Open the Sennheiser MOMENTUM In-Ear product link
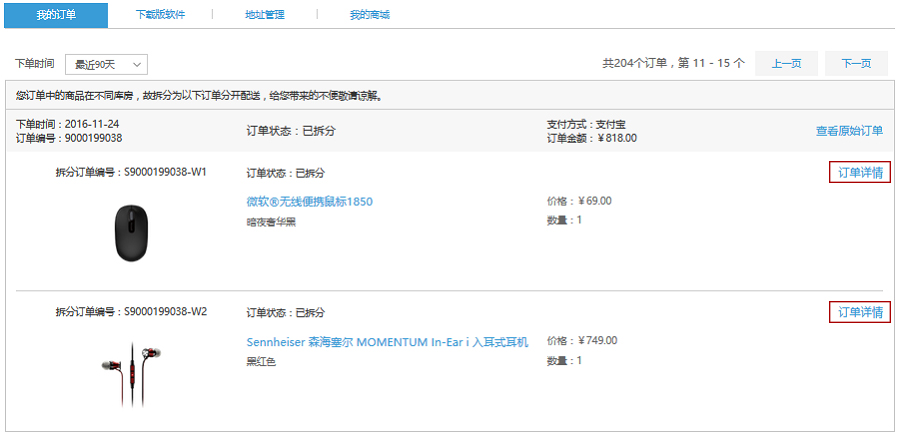This screenshot has width=900, height=440. [387, 342]
